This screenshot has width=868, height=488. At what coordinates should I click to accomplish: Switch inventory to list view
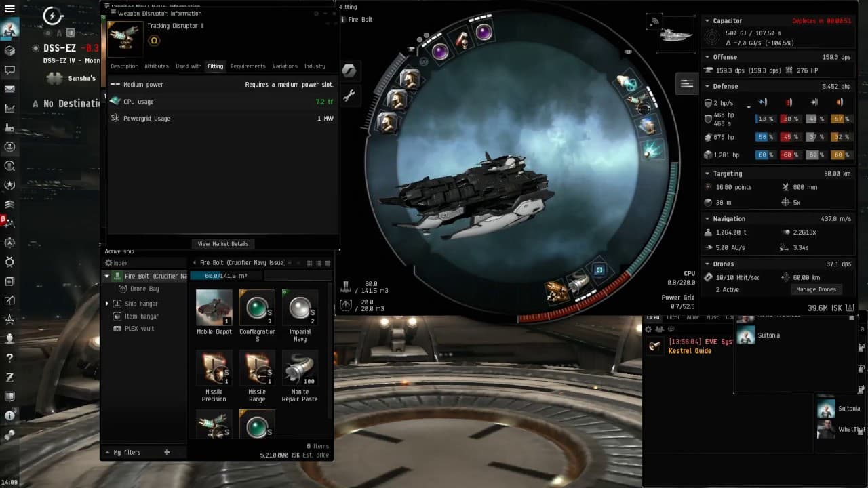click(x=328, y=263)
